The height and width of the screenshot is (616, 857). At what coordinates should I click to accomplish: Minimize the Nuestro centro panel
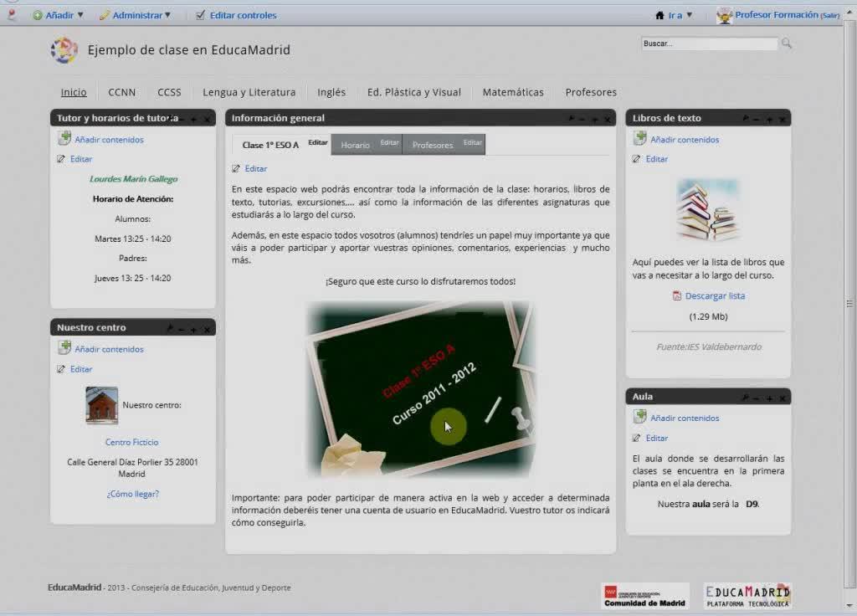[181, 330]
